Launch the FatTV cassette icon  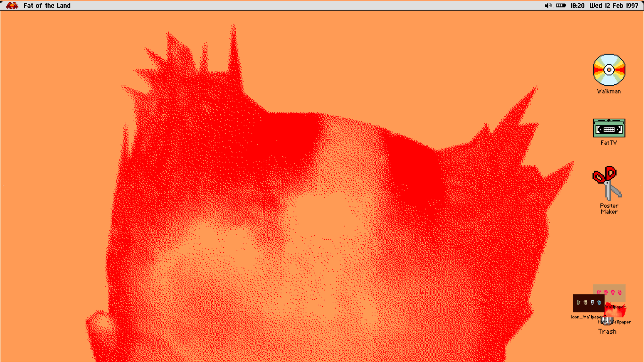[x=609, y=128]
